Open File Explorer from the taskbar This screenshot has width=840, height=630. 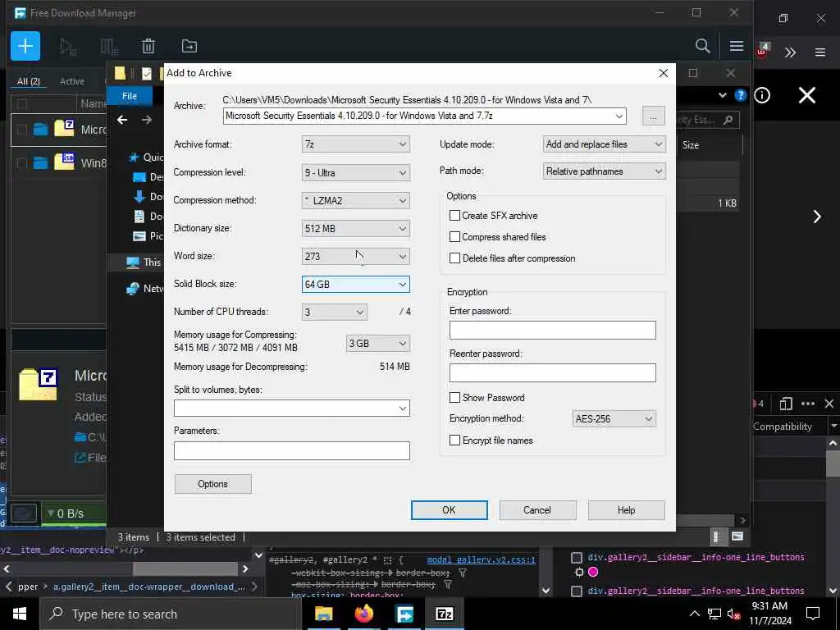pyautogui.click(x=323, y=614)
